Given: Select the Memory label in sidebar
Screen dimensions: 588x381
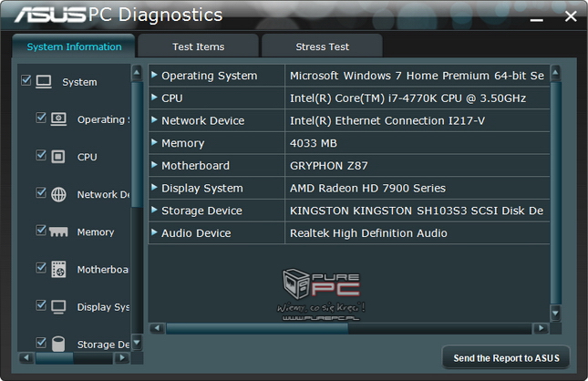Looking at the screenshot, I should pyautogui.click(x=96, y=232).
